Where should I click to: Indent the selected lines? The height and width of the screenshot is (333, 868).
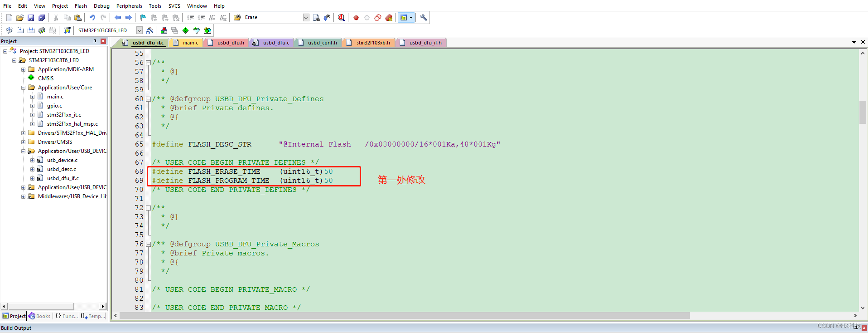coord(190,18)
